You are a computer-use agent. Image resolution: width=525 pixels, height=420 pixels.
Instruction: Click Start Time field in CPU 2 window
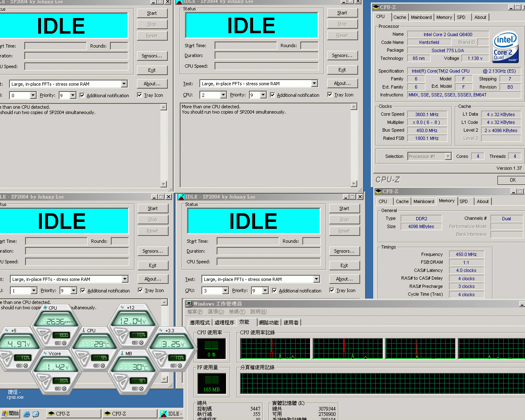coord(246,46)
